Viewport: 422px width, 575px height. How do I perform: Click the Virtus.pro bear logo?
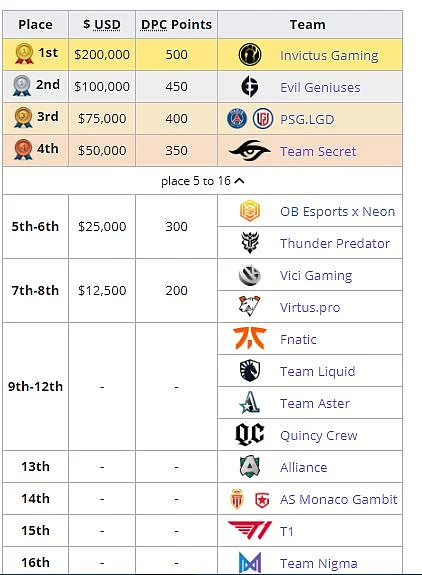(x=250, y=306)
